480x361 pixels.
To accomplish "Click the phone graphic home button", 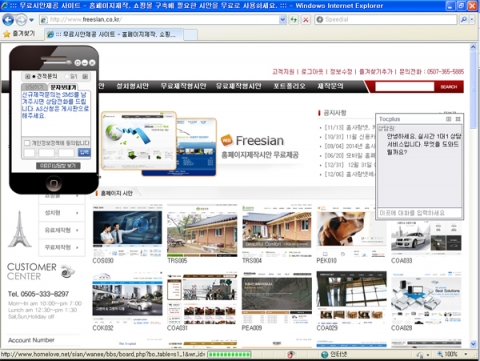I will point(54,183).
